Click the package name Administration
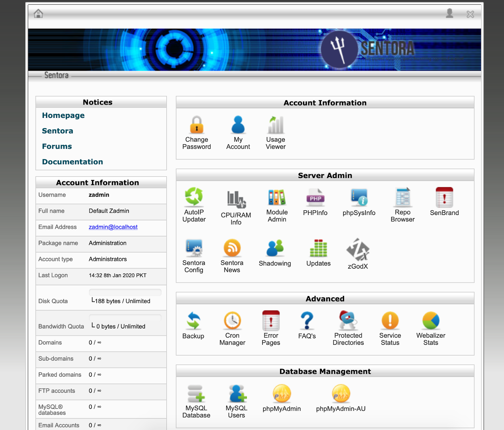 (108, 243)
